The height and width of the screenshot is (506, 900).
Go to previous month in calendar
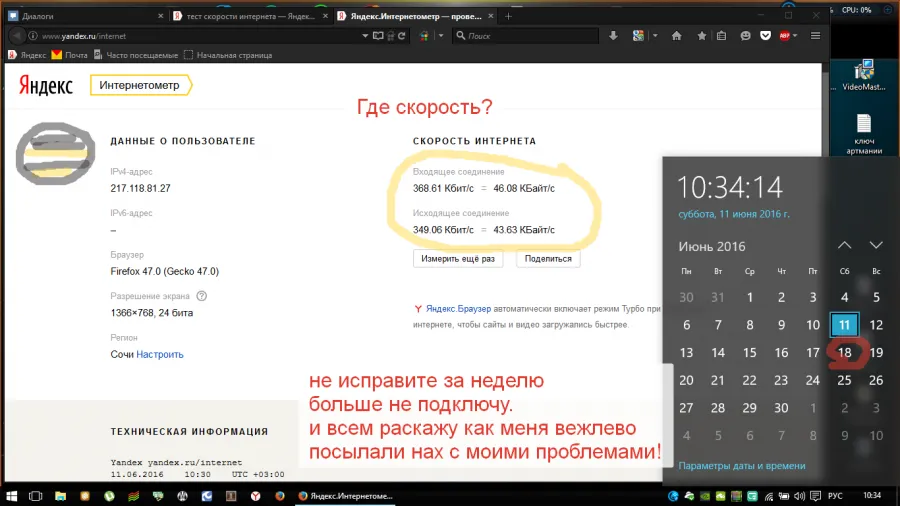(x=844, y=246)
